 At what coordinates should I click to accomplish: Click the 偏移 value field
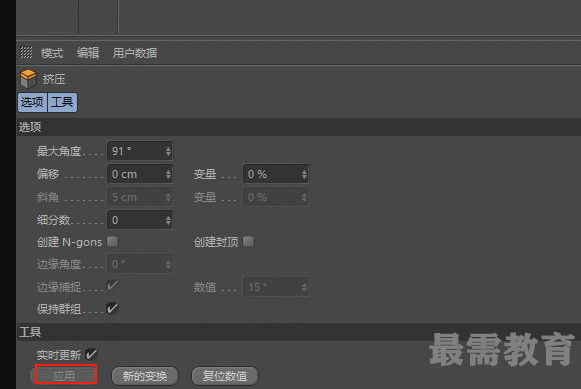(140, 174)
